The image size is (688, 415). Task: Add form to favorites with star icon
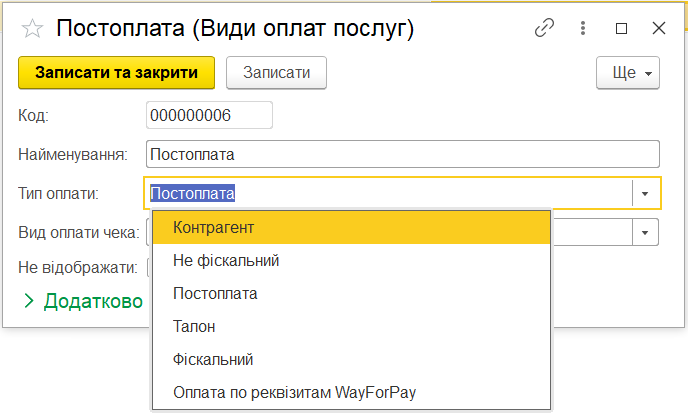(32, 29)
